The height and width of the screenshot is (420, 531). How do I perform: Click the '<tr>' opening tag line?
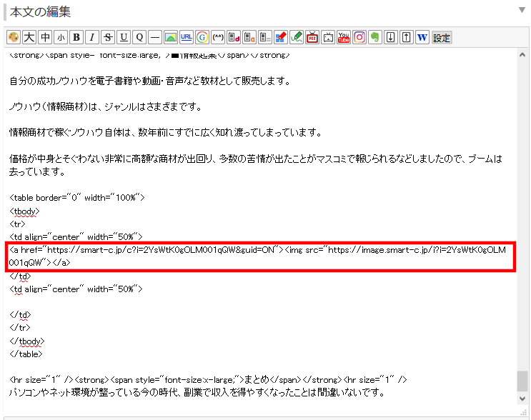[x=17, y=224]
